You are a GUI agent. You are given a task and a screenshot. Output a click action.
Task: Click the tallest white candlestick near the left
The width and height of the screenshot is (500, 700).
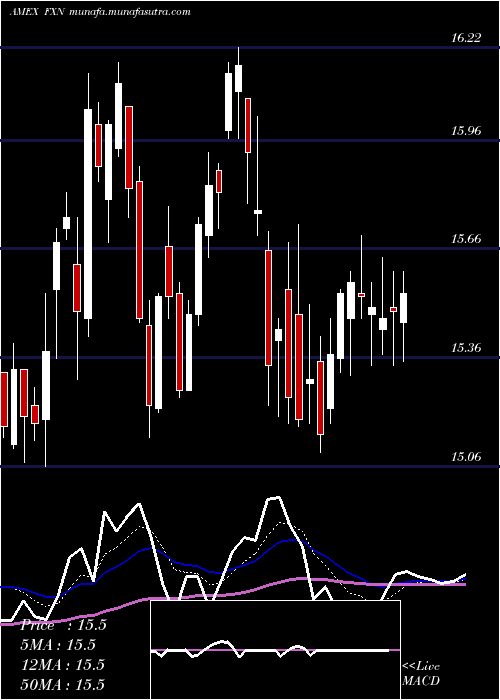88,214
